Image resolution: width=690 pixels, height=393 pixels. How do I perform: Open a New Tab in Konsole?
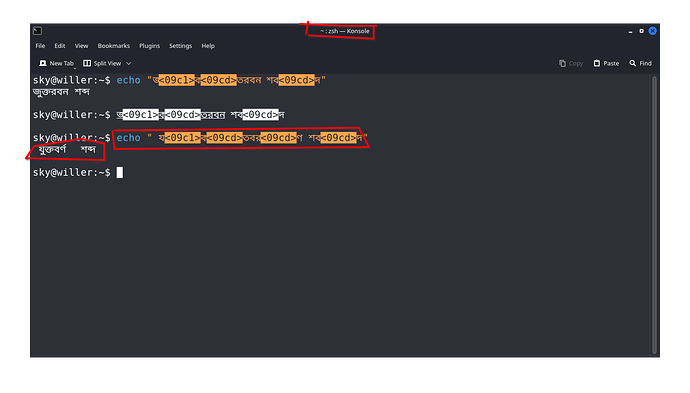[56, 63]
